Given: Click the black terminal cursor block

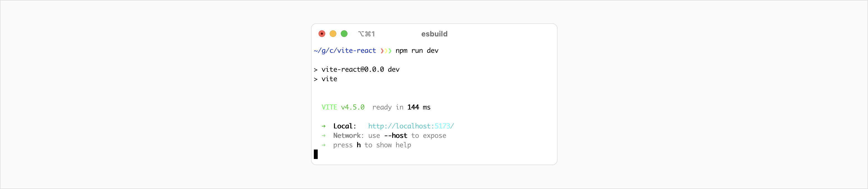Looking at the screenshot, I should click(x=316, y=154).
